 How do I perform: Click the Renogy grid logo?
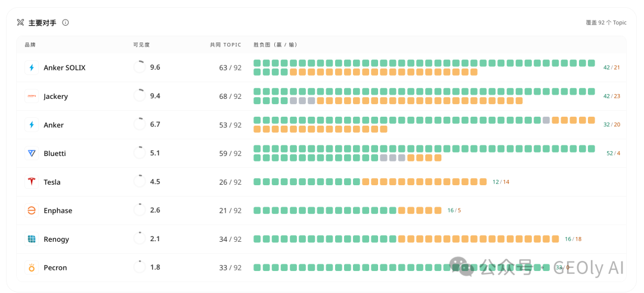[32, 239]
